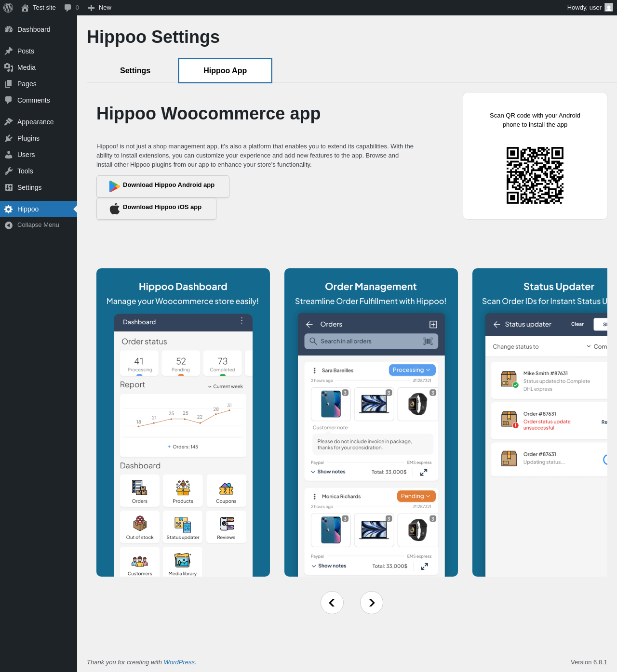Open the user avatar in the top bar
Image resolution: width=617 pixels, height=672 pixels.
tap(609, 8)
